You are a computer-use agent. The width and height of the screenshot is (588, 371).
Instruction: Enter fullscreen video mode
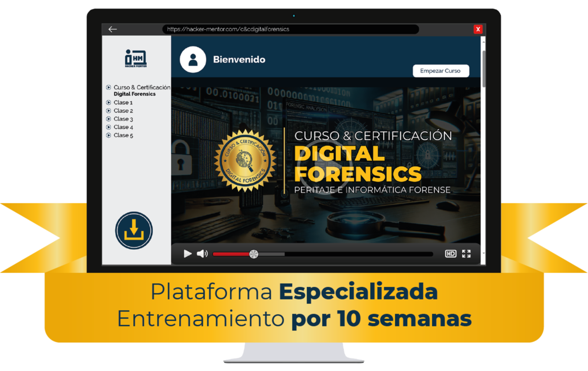pos(466,254)
